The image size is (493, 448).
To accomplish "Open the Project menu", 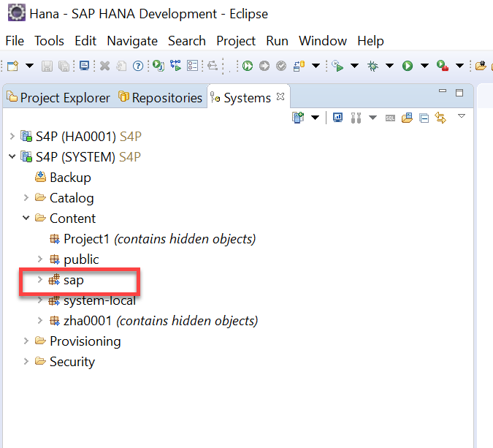I will pos(236,41).
